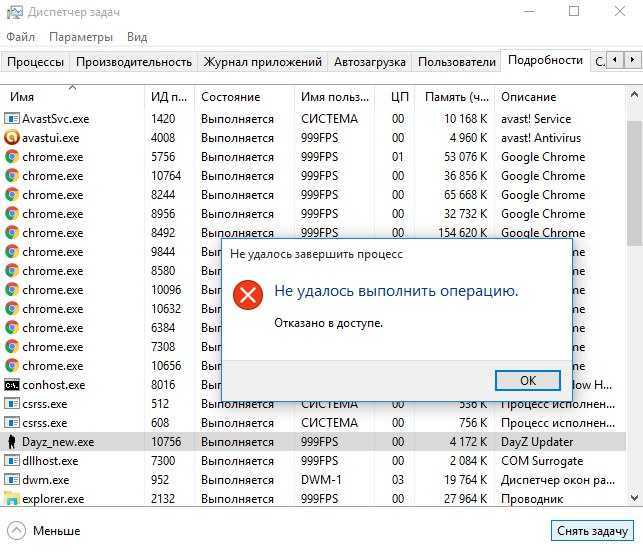Click the avast! Antivirus description

(541, 138)
